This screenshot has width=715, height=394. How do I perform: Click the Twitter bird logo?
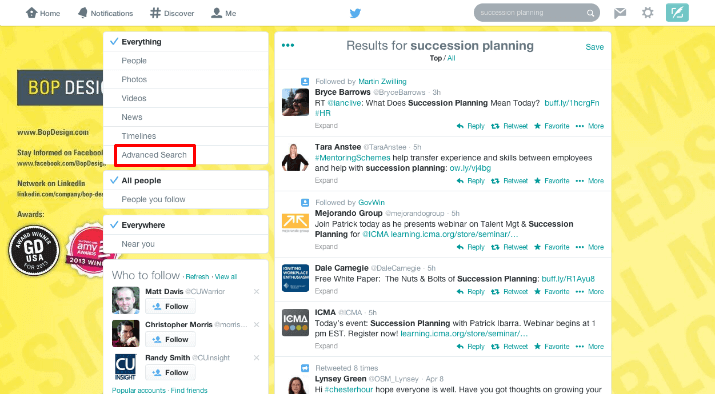coord(355,13)
